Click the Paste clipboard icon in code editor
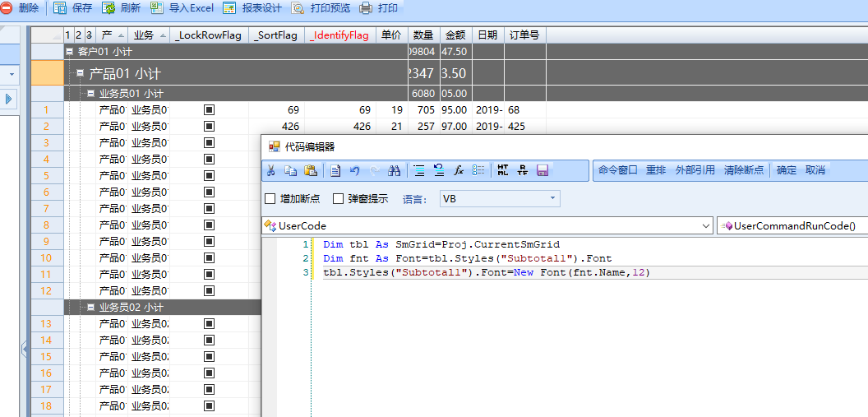 [311, 170]
